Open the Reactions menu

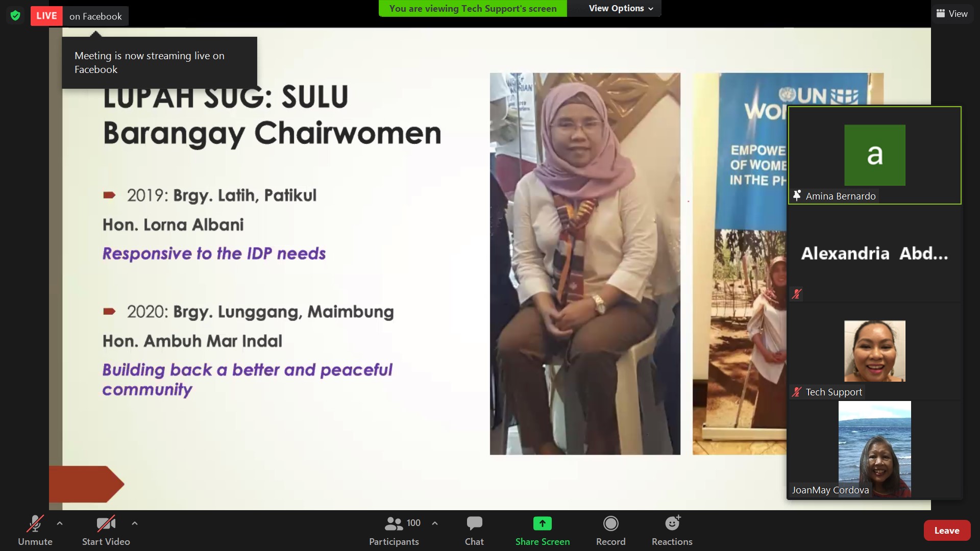pyautogui.click(x=672, y=531)
